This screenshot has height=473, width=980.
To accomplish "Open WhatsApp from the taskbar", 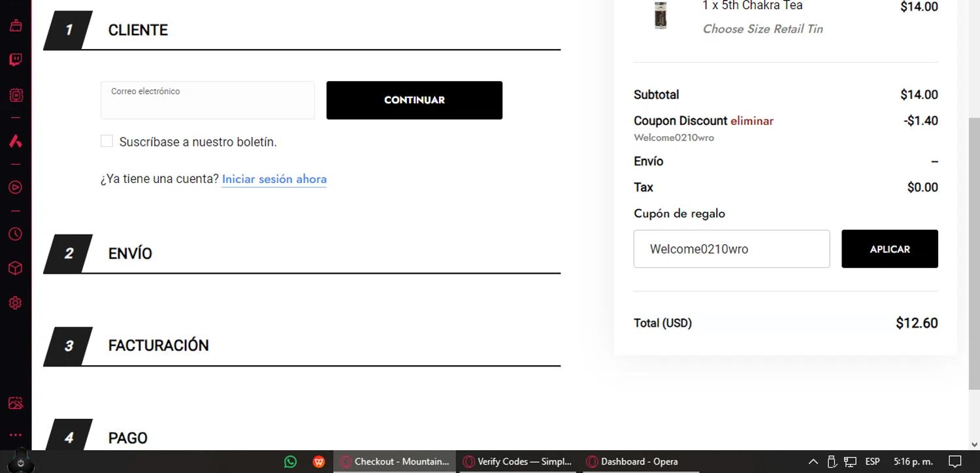I will pos(291,461).
